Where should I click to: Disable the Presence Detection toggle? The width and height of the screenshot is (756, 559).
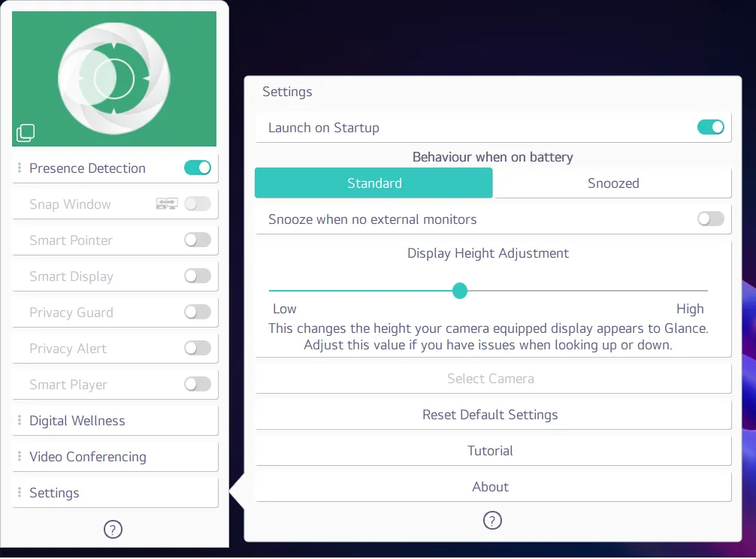(198, 168)
